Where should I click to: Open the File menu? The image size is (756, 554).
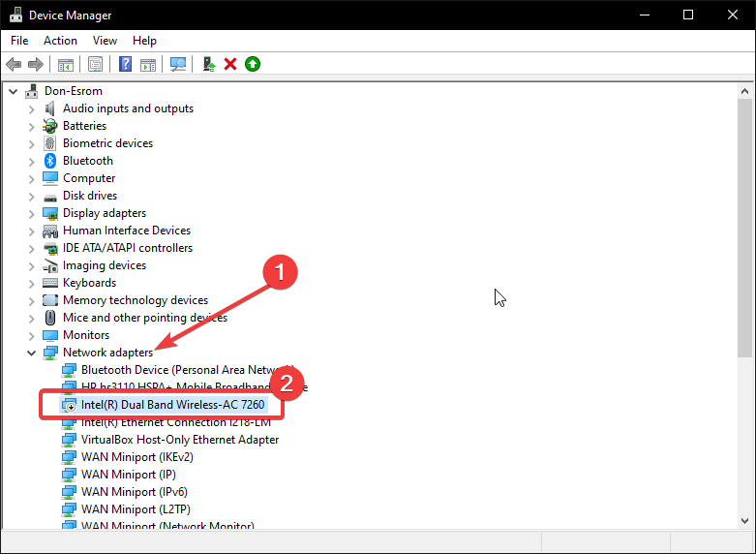(x=19, y=41)
